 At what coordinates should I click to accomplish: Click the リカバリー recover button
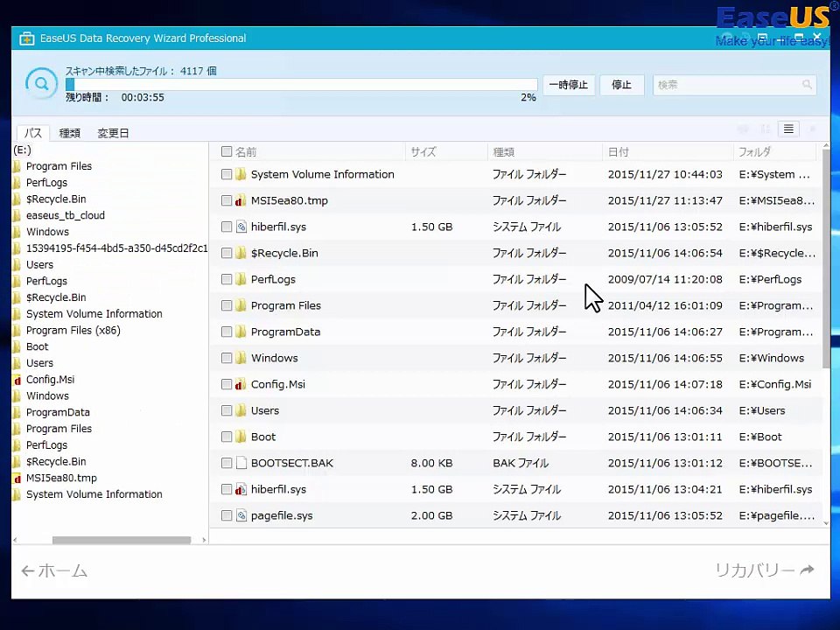click(x=765, y=570)
